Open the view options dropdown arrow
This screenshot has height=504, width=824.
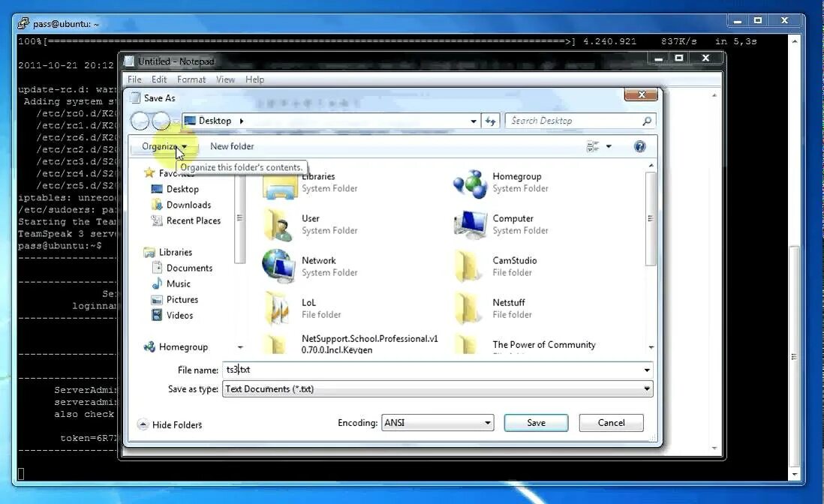609,146
